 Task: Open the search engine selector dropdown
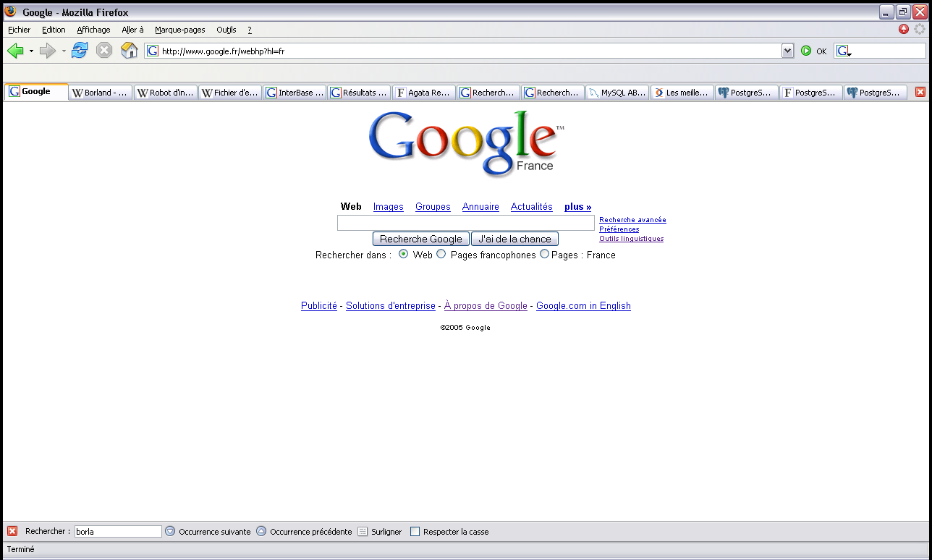[844, 51]
